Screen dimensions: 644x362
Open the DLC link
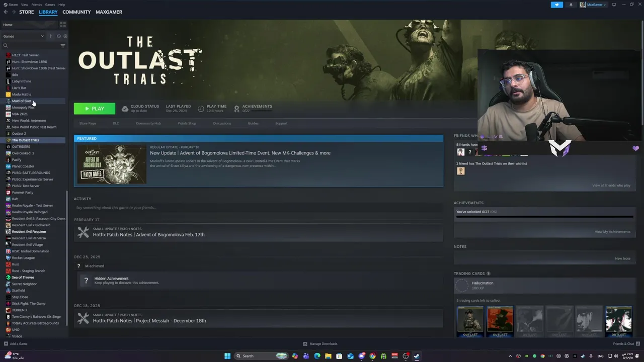(x=116, y=123)
